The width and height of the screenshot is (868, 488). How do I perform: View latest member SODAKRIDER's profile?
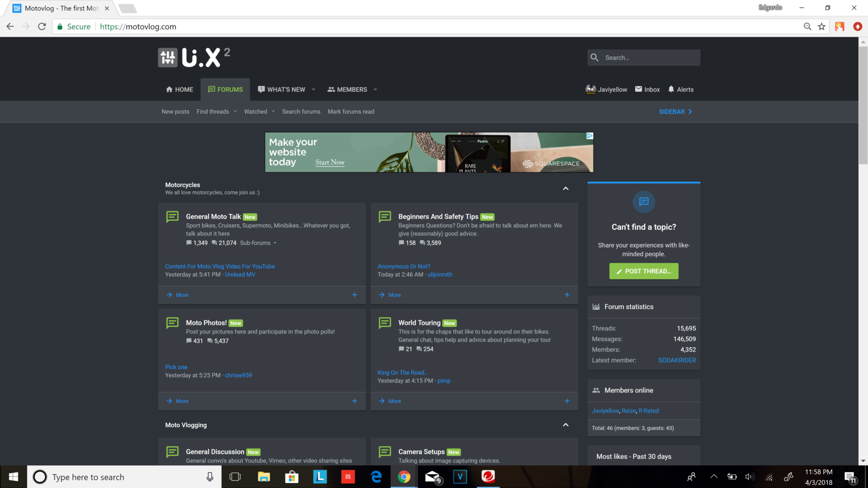coord(677,360)
